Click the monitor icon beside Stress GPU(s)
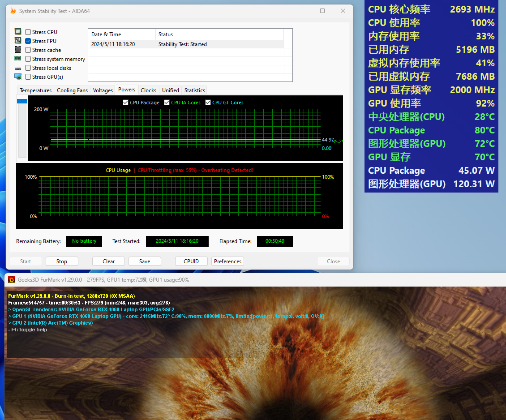Screen dimensions: 506x420 [18, 77]
